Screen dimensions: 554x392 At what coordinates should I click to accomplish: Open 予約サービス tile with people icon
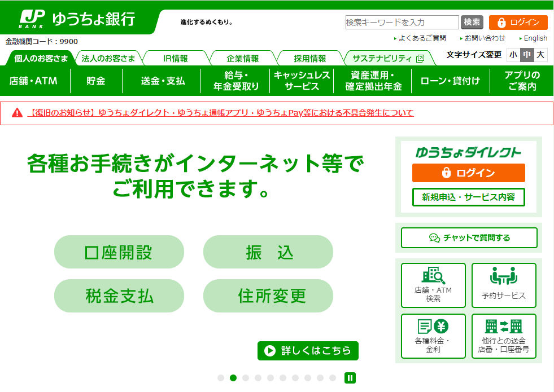click(x=504, y=285)
